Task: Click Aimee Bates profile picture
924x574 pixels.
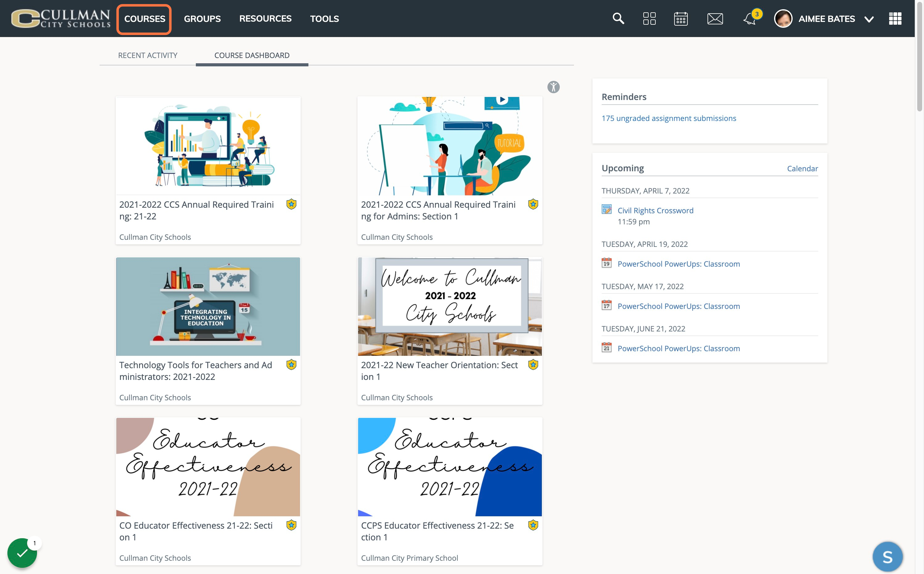Action: [783, 19]
